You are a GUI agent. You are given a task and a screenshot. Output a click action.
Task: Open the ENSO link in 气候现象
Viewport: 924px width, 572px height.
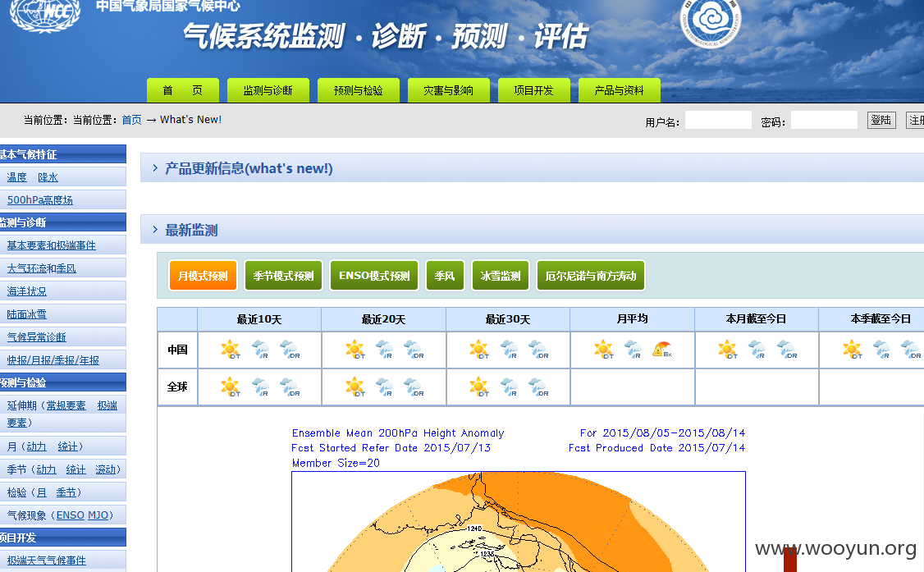[70, 515]
